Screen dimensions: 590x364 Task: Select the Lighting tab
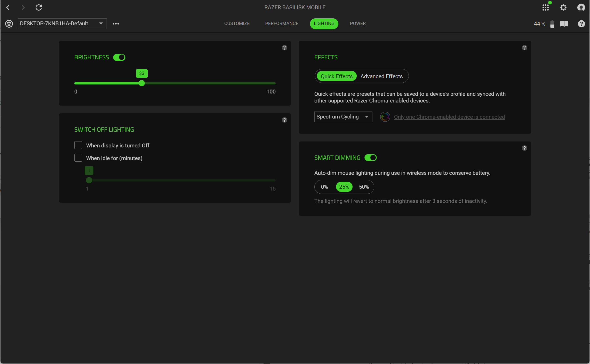(324, 23)
